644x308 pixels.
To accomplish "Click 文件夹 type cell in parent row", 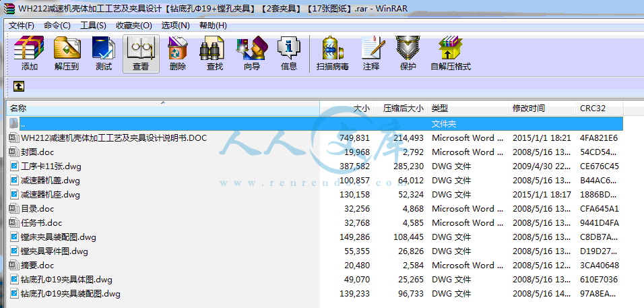I will click(444, 123).
